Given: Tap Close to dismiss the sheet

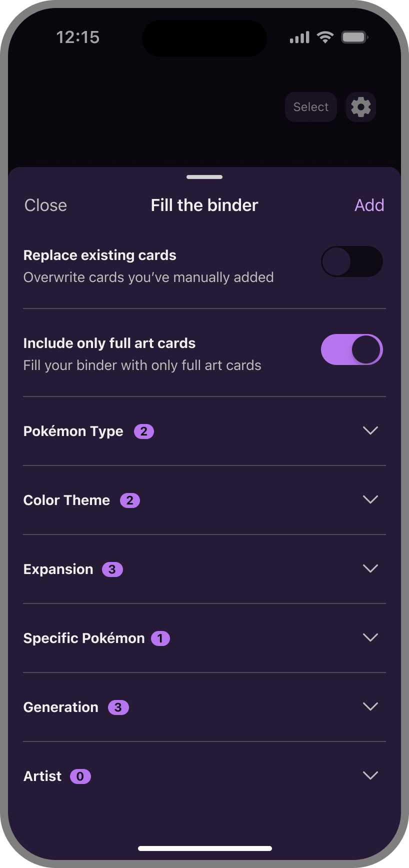Looking at the screenshot, I should (x=45, y=205).
